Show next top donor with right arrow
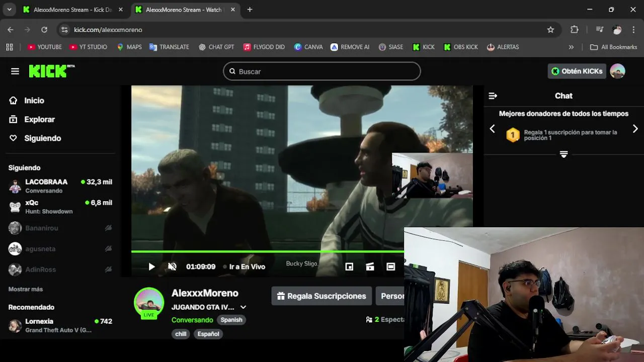 [x=635, y=129]
